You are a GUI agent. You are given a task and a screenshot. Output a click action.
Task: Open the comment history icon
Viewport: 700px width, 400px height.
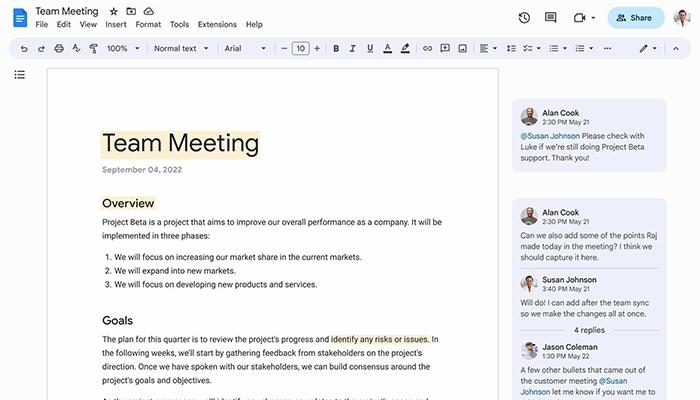coord(550,18)
